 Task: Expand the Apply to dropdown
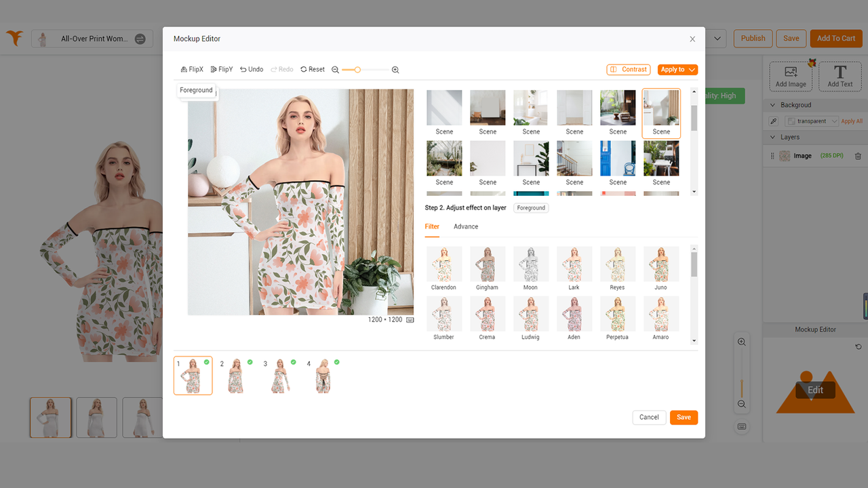click(x=677, y=69)
